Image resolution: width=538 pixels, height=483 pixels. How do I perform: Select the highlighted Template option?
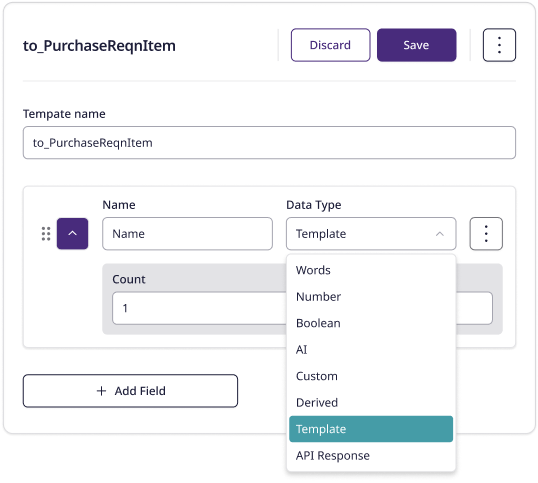pyautogui.click(x=371, y=429)
